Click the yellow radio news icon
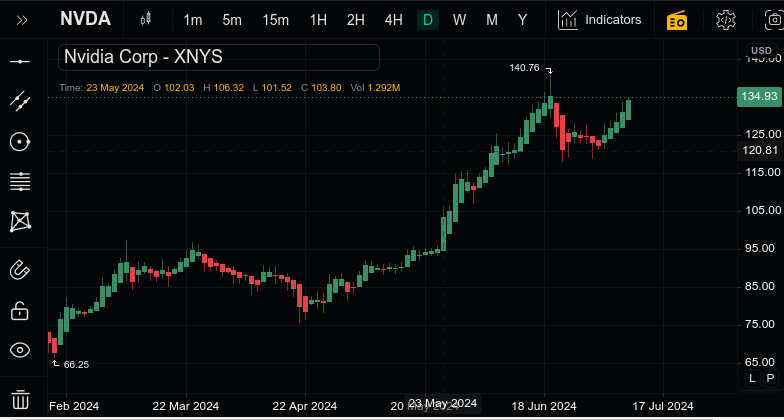784x420 pixels. tap(677, 20)
